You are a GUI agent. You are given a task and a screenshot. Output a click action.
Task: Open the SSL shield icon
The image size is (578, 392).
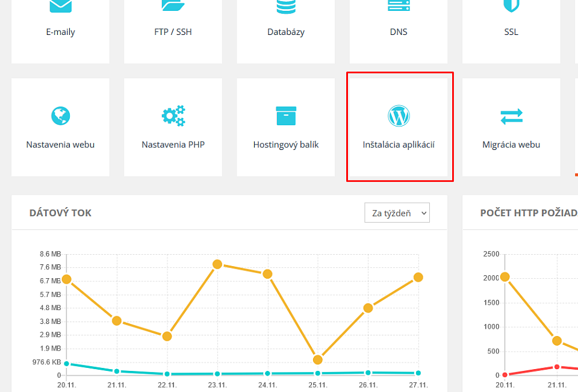[511, 5]
